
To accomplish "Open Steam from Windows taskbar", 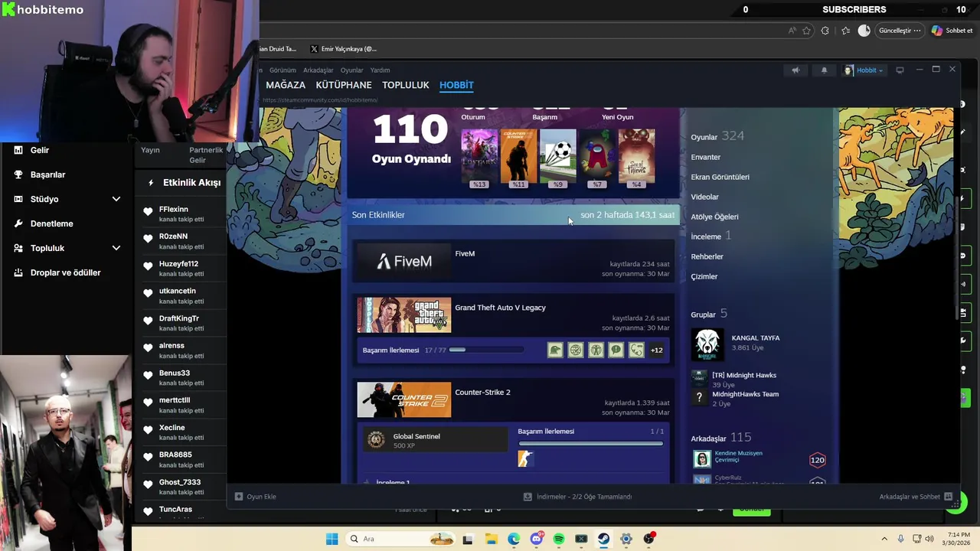I will [x=603, y=539].
